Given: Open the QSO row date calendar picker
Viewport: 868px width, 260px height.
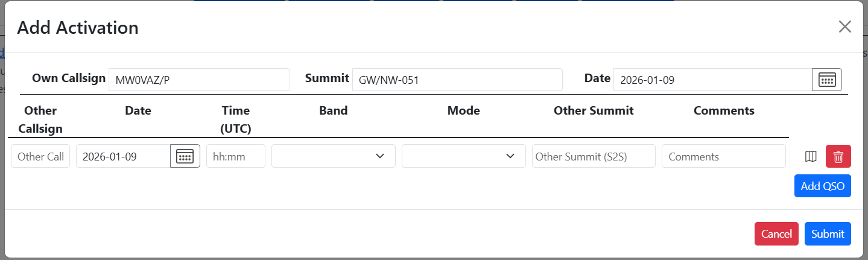Looking at the screenshot, I should [x=185, y=156].
